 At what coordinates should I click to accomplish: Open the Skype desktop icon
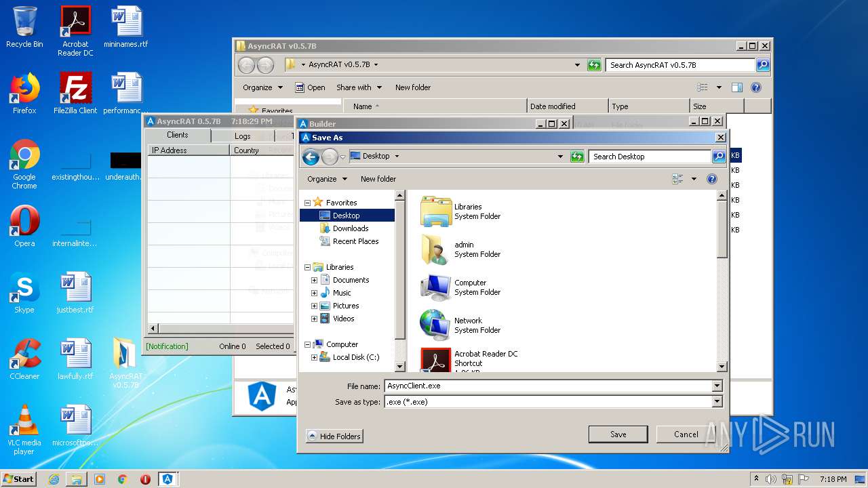coord(24,293)
